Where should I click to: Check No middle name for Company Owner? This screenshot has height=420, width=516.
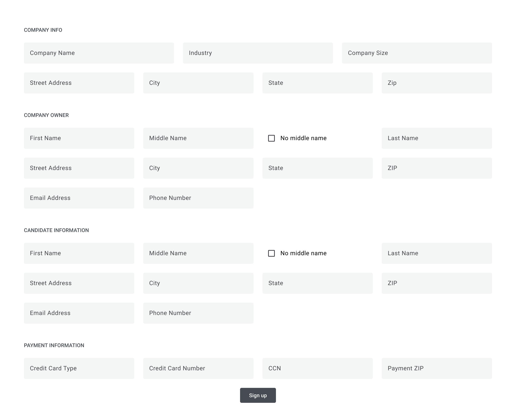pos(271,138)
